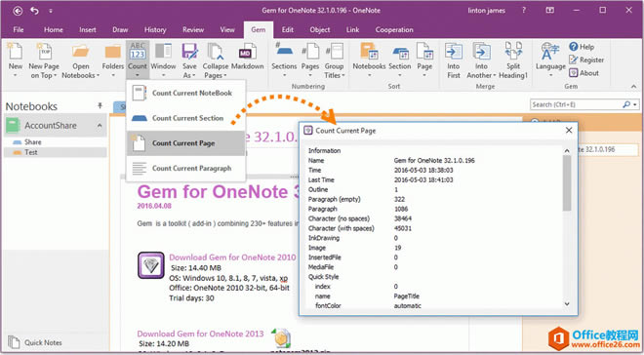
Task: Click the Sort Section icon
Action: pos(400,53)
